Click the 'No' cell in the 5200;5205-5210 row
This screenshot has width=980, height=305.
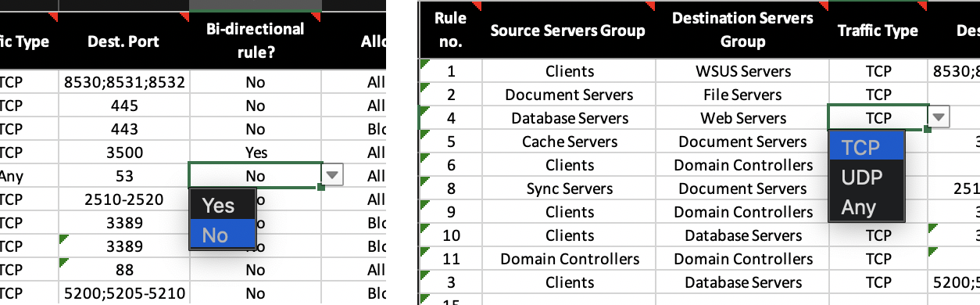pyautogui.click(x=255, y=293)
